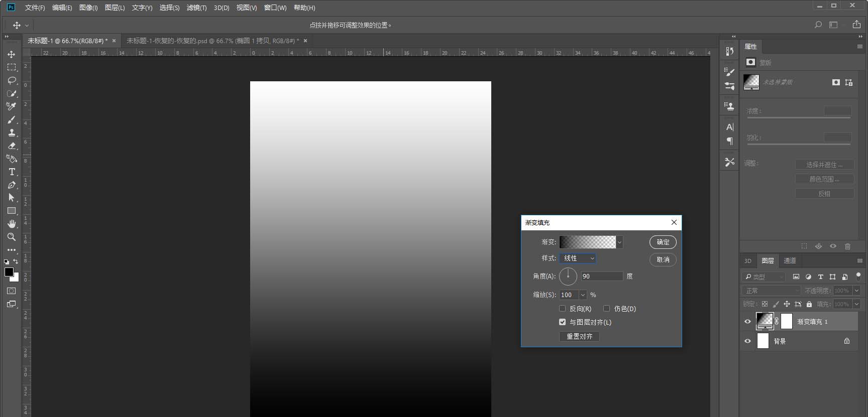Reset default foreground and background colors
Screen dimensions: 868x417
coord(7,262)
